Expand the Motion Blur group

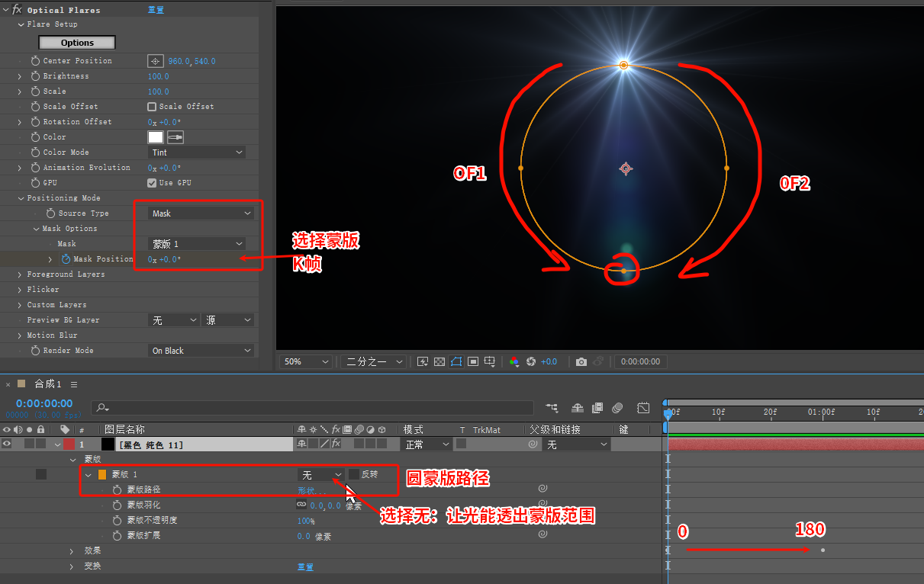click(x=20, y=335)
